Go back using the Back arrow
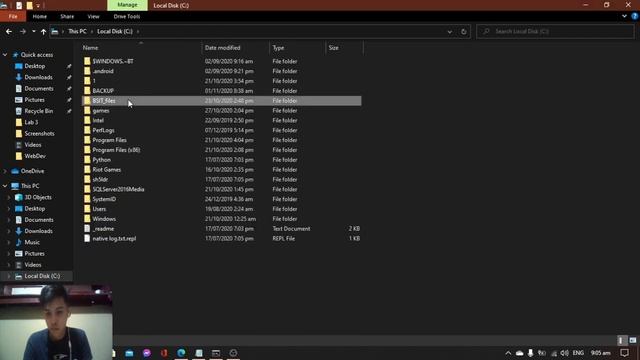 coord(9,31)
